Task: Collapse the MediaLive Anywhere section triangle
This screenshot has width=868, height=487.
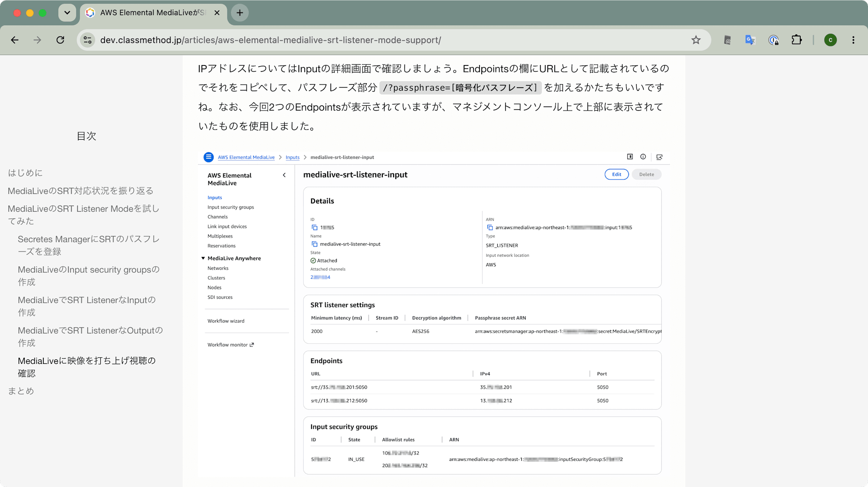Action: tap(203, 258)
